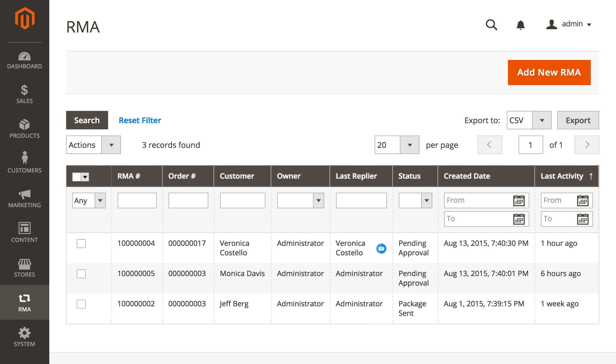616x364 pixels.
Task: Click the page number input field
Action: [x=531, y=145]
